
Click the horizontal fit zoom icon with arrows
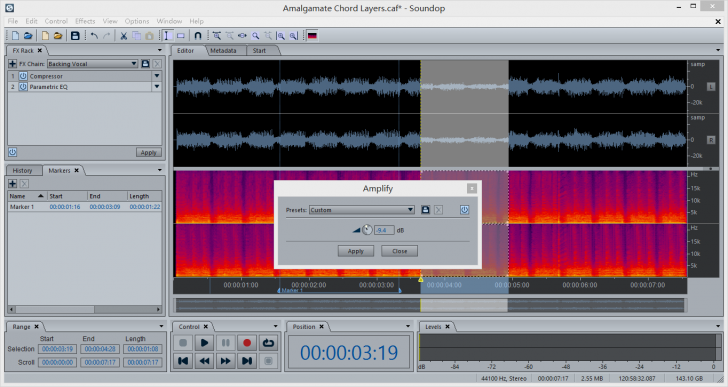coord(242,36)
